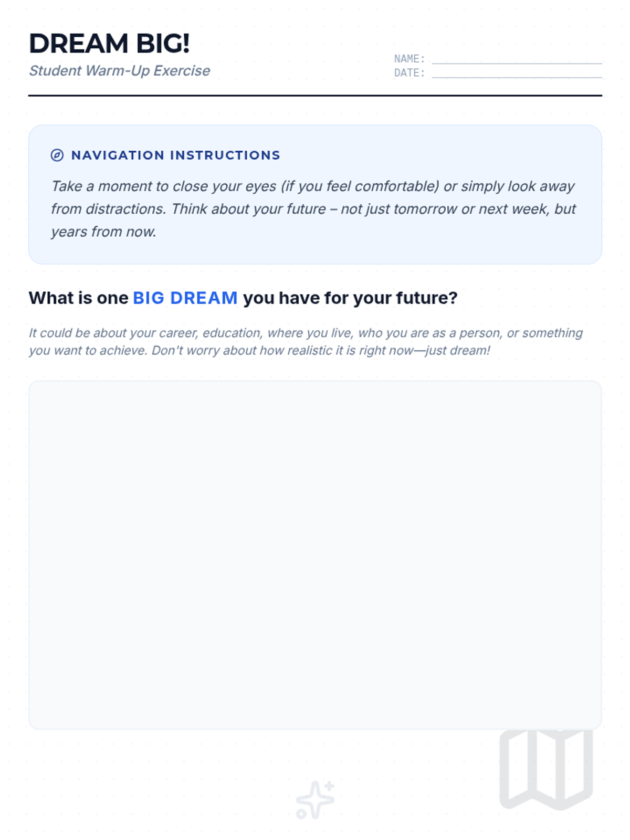Click the NAVIGATION INSTRUCTIONS heading
Viewport: 630px width, 840px height.
coord(175,155)
